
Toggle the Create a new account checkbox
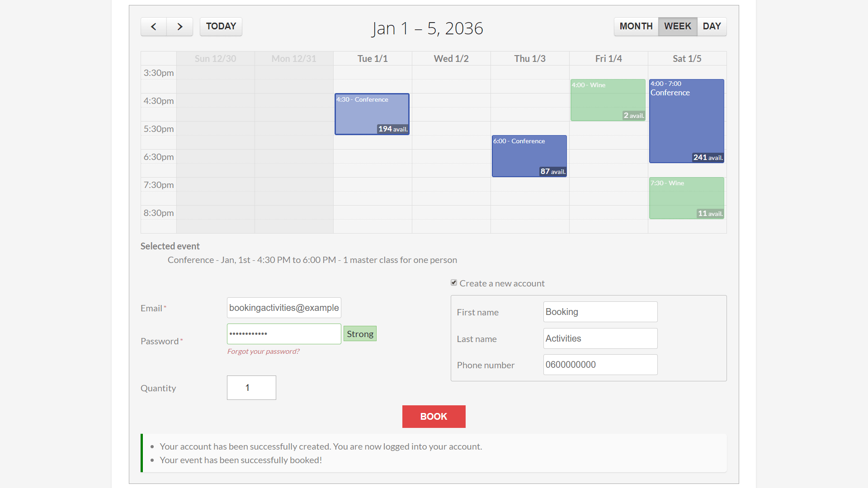click(x=454, y=282)
